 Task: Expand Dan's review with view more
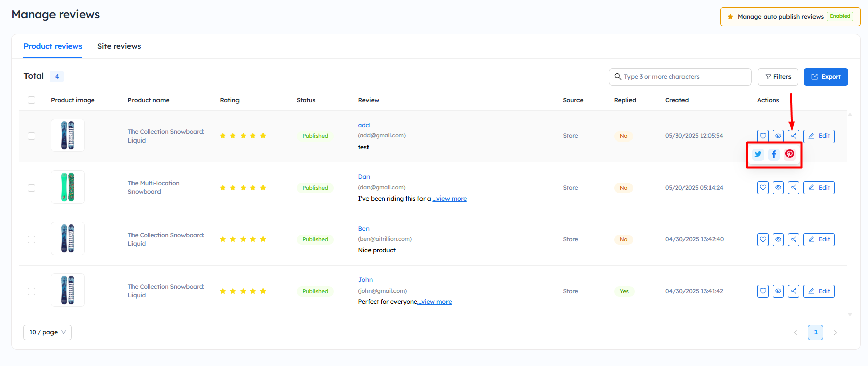click(x=450, y=199)
